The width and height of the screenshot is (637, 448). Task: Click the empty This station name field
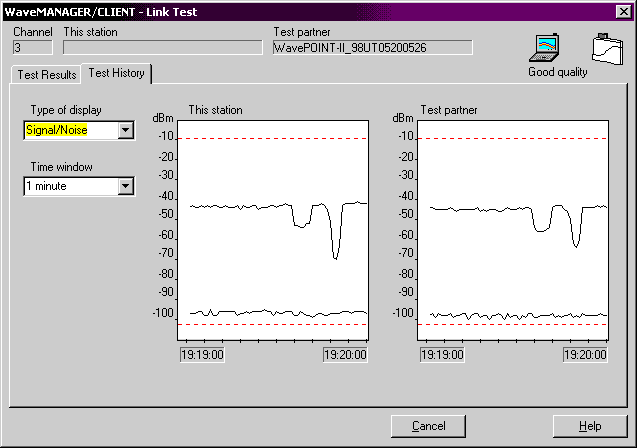[x=160, y=47]
